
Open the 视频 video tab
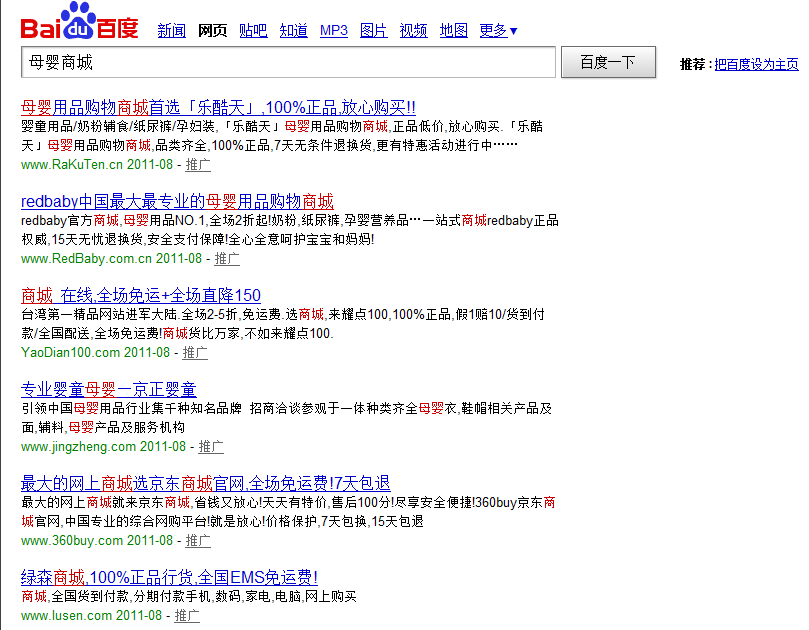414,31
